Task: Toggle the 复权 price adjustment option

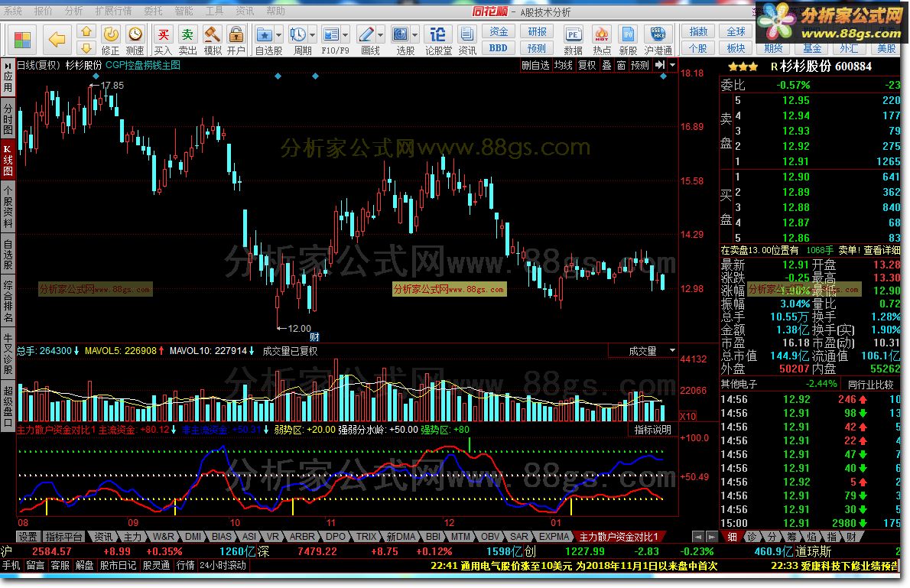Action: [x=587, y=65]
